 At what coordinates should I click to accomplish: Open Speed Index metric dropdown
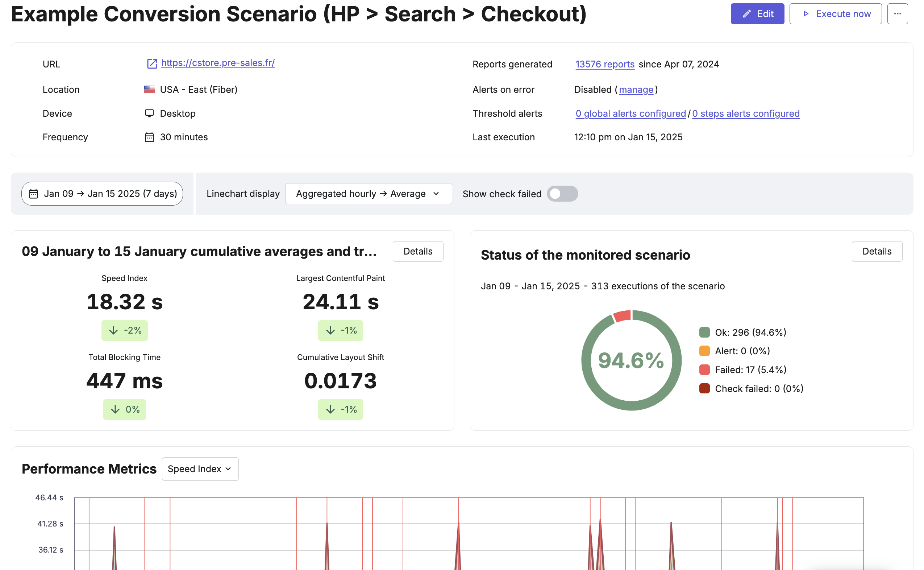(x=200, y=469)
